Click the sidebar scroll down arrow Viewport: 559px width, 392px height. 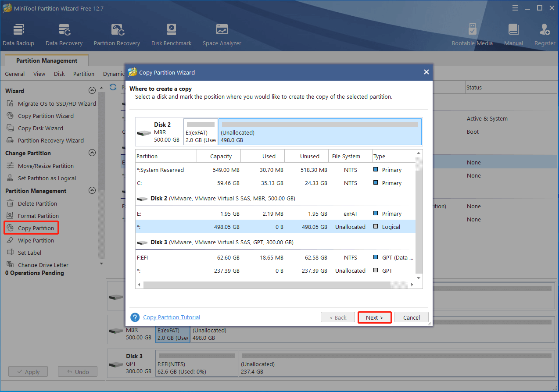[x=102, y=264]
